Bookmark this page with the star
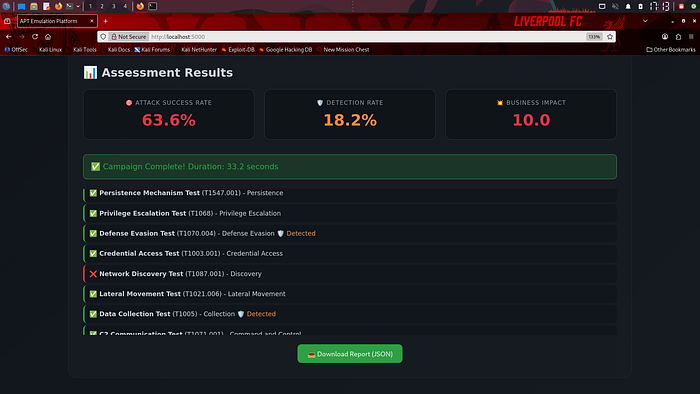The width and height of the screenshot is (700, 394). point(610,37)
